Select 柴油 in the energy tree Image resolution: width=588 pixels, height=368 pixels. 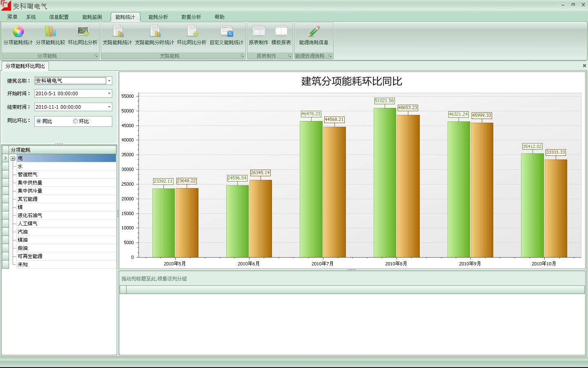[x=22, y=248]
